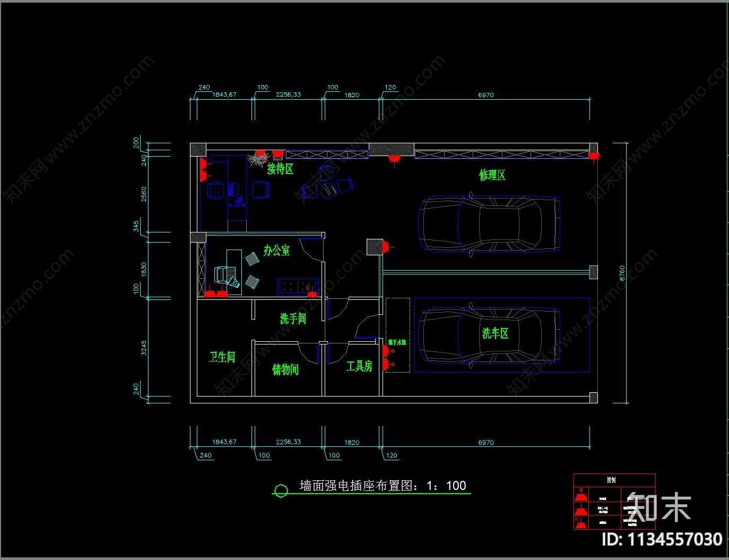Image resolution: width=729 pixels, height=560 pixels.
Task: Select the hatched column on the right wall
Action: 594,272
